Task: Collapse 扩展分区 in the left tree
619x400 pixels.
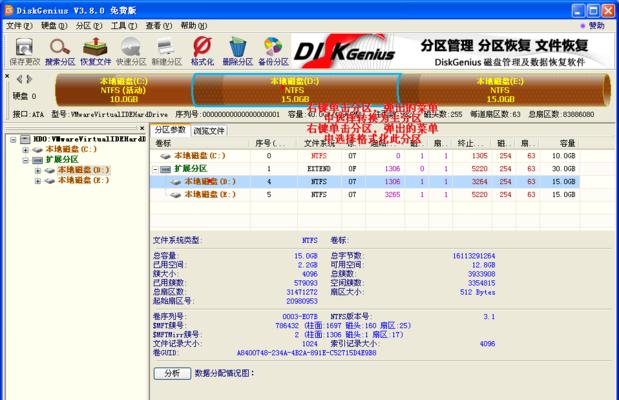Action: [x=25, y=160]
